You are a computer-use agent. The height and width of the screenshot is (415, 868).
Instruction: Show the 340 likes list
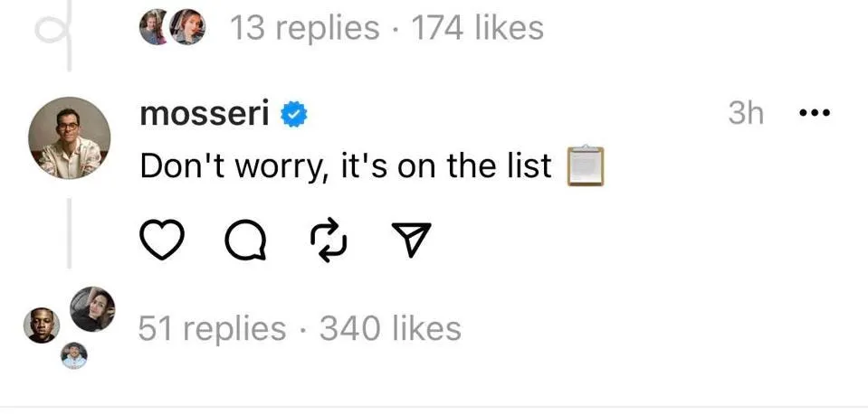pos(390,328)
